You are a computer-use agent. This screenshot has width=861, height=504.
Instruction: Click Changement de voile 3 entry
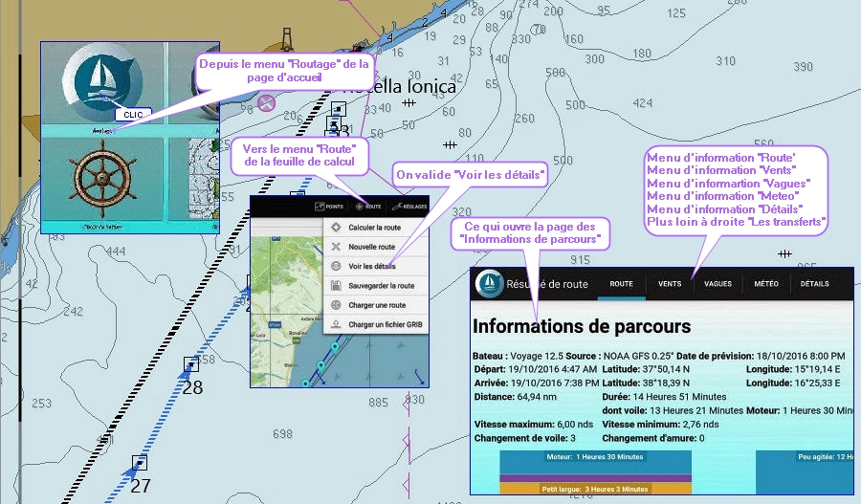(x=525, y=438)
